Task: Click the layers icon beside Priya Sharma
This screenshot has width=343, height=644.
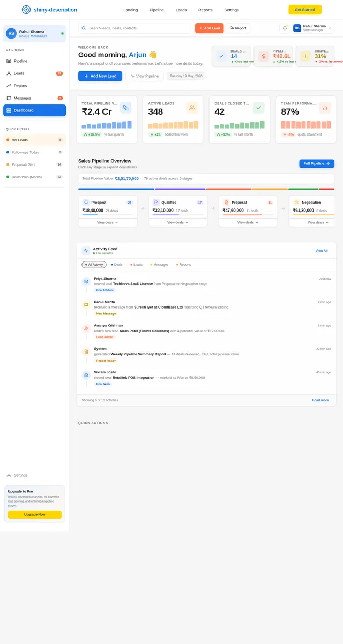Action: click(x=86, y=281)
